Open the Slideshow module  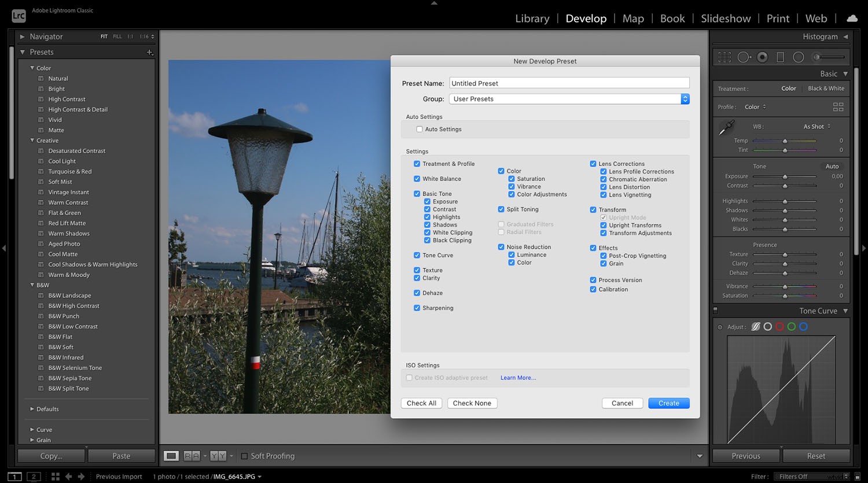click(726, 18)
